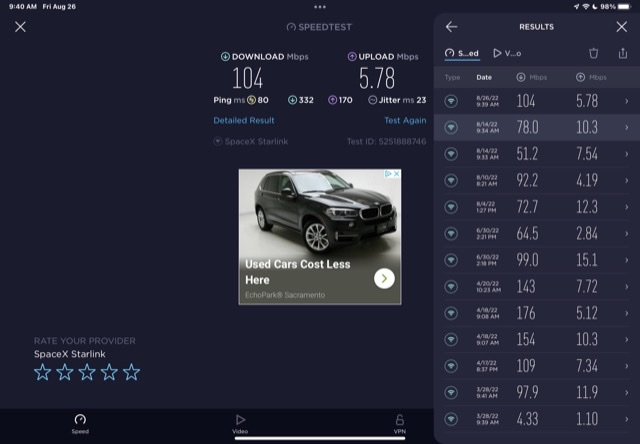Tap the share results icon
Viewport: 640px width, 444px height.
point(622,53)
